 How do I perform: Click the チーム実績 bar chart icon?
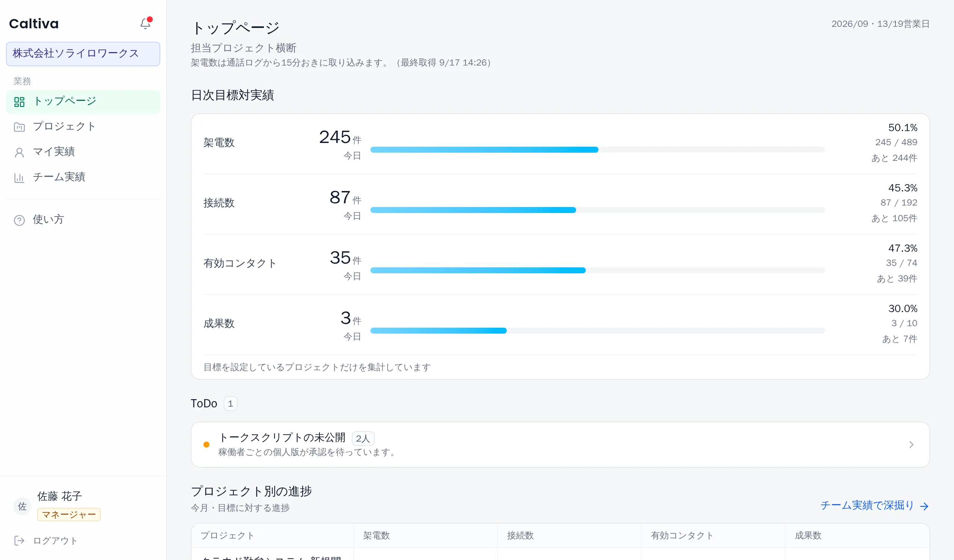19,178
